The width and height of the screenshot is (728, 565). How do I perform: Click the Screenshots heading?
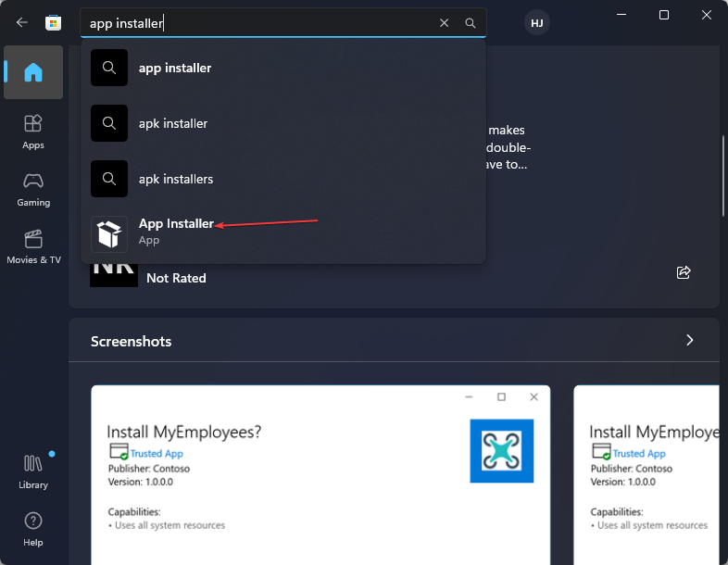(131, 341)
